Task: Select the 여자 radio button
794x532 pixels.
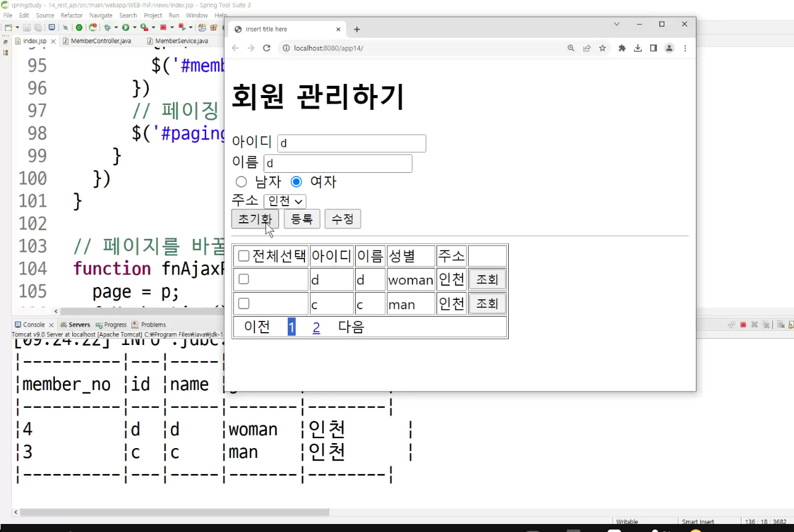Action: coord(296,181)
